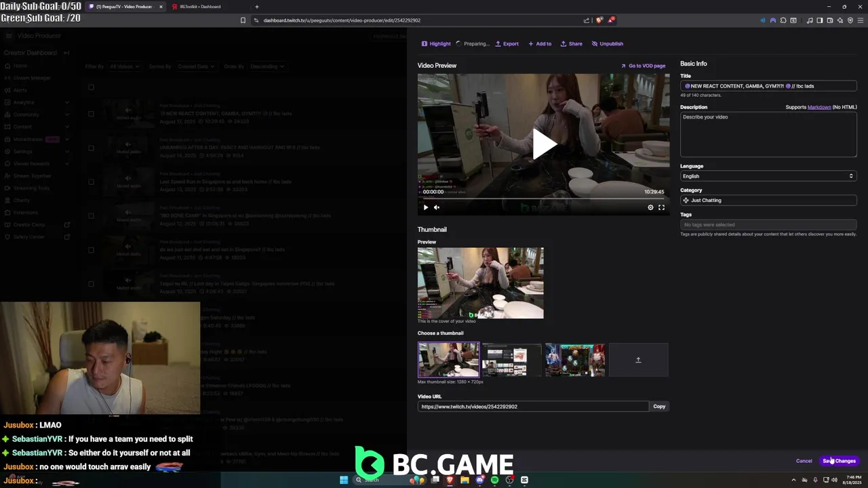
Task: Click the Save Changes button
Action: pos(840,461)
